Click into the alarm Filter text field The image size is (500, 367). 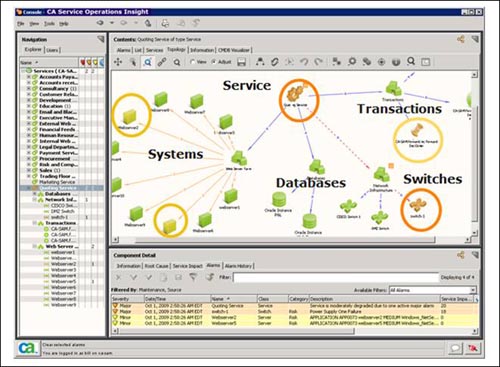(x=336, y=277)
